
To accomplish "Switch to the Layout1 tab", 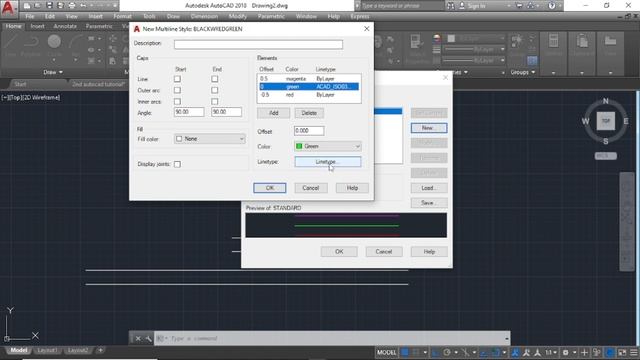I will (x=47, y=350).
